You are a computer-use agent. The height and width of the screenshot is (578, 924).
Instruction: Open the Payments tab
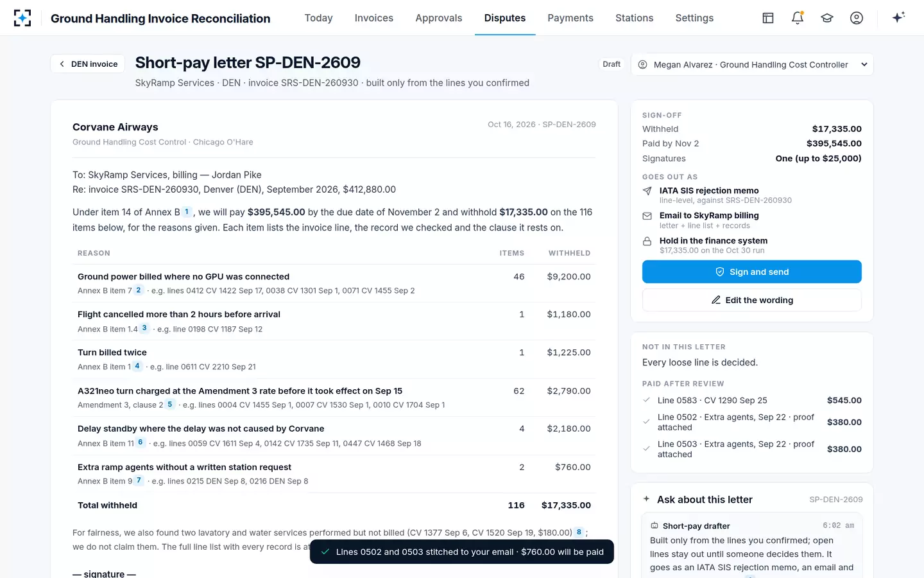[570, 18]
